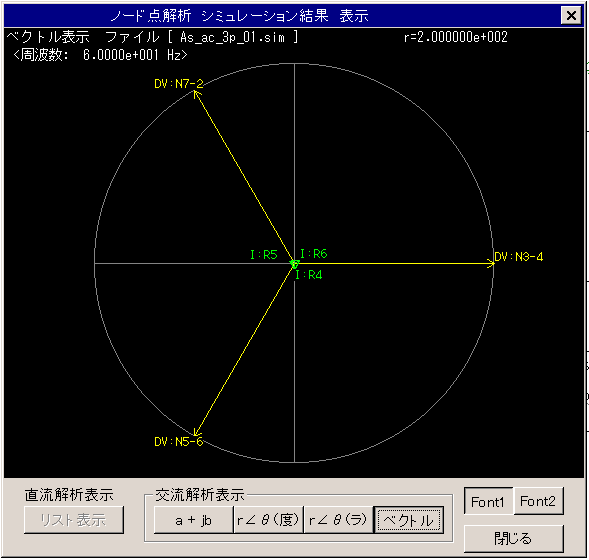This screenshot has height=560, width=589.
Task: Switch to r∠θ(度) display
Action: click(x=268, y=520)
